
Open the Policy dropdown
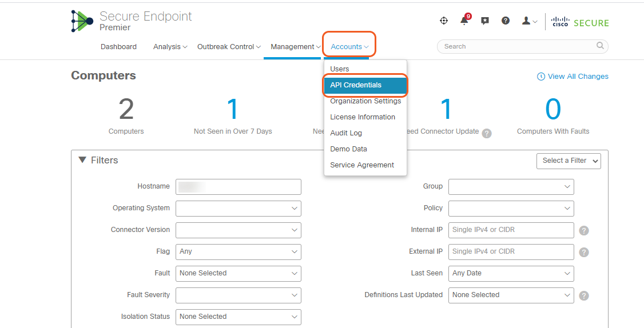[x=511, y=208]
